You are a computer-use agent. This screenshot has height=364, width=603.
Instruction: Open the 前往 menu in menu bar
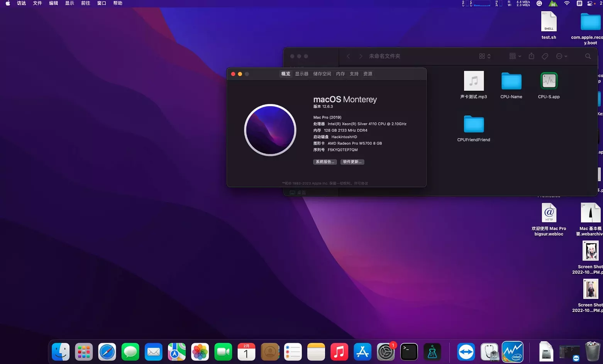click(85, 3)
